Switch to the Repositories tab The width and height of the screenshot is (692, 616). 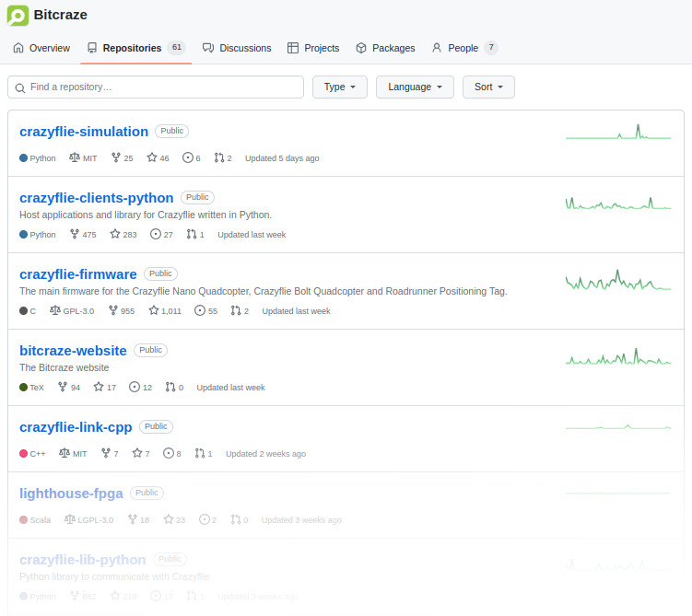coord(135,48)
